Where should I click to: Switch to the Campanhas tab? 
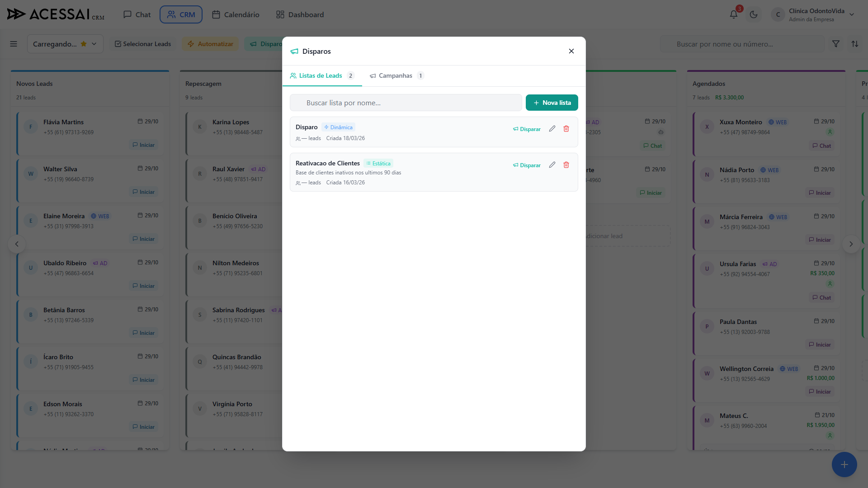(x=396, y=75)
